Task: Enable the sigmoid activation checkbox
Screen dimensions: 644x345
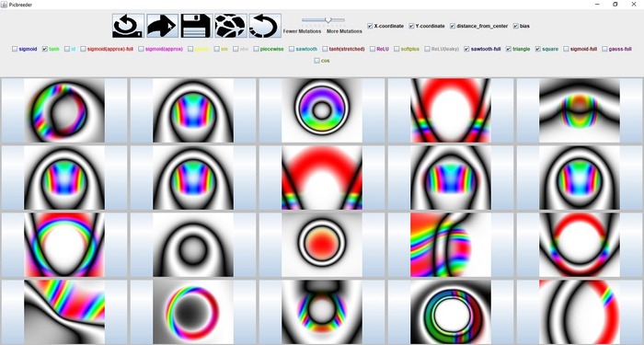Action: pyautogui.click(x=15, y=49)
